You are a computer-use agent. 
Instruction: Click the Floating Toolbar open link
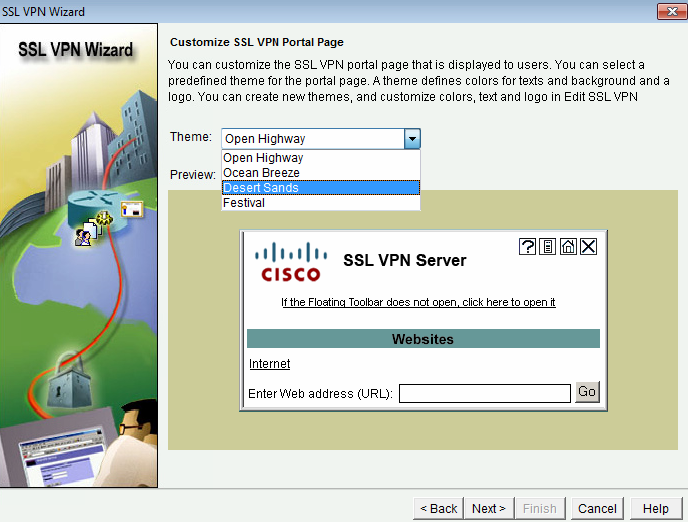tap(418, 302)
